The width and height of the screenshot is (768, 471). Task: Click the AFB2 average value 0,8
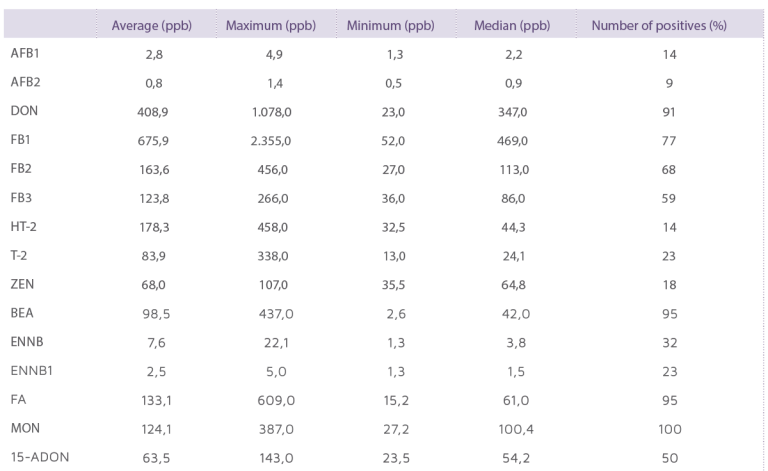[154, 83]
